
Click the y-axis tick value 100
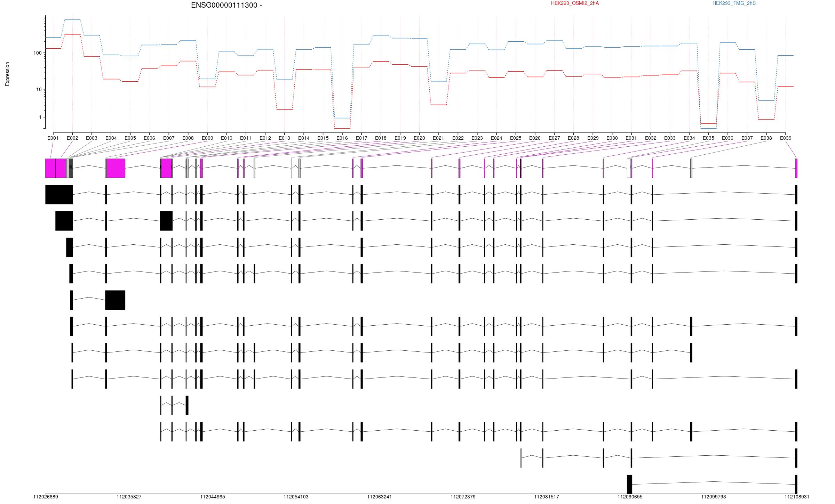tap(37, 53)
